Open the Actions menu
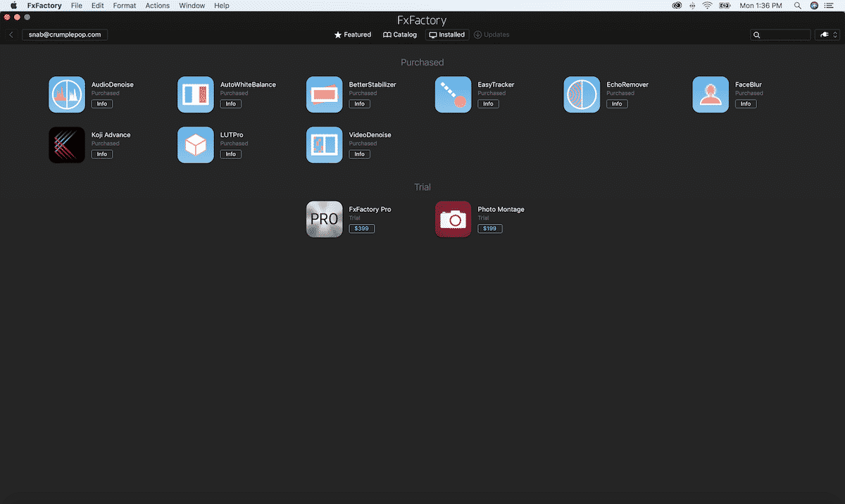The image size is (845, 504). point(158,6)
